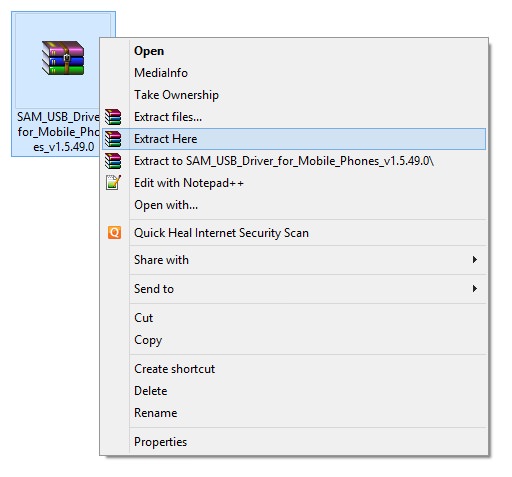Select Open with... entry
The image size is (512, 477).
tap(294, 205)
